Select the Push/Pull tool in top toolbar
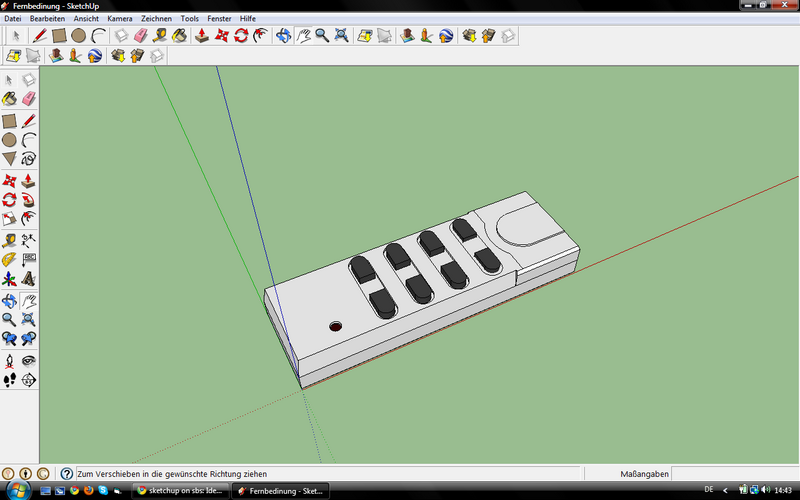The image size is (800, 500). pyautogui.click(x=201, y=36)
